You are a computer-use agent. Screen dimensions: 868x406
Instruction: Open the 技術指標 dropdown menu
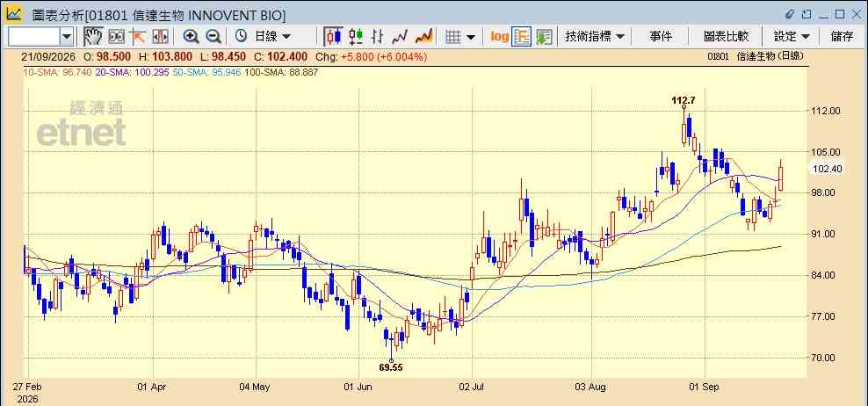(595, 37)
